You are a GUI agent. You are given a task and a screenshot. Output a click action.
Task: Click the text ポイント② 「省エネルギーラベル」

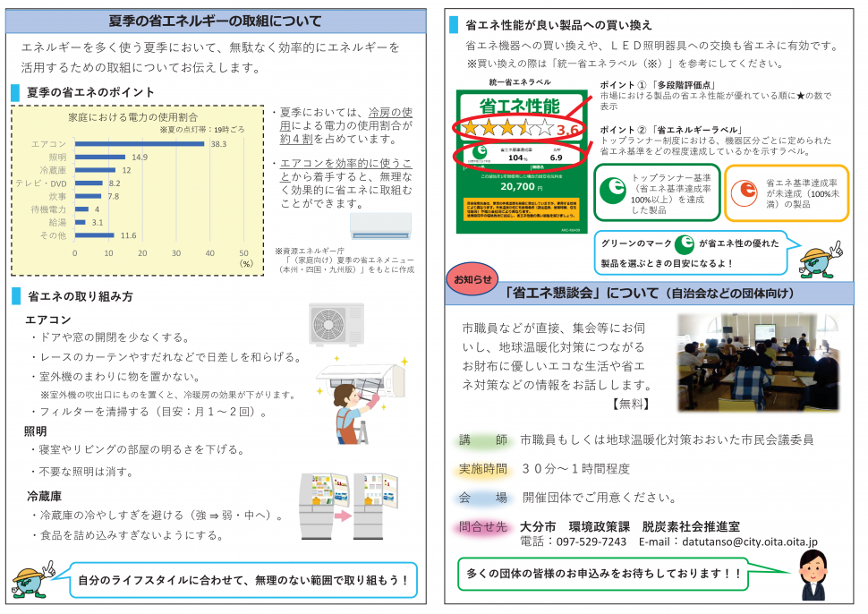(x=671, y=130)
